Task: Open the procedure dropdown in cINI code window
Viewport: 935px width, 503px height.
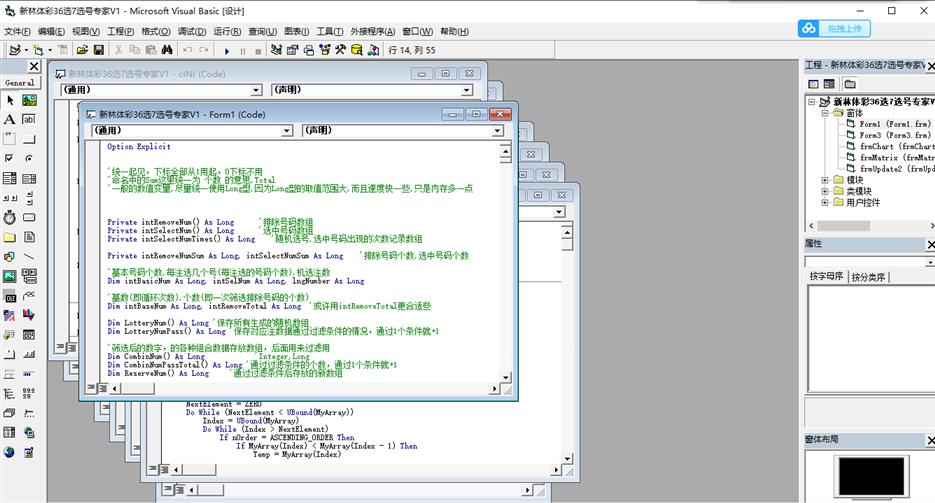Action: 466,90
